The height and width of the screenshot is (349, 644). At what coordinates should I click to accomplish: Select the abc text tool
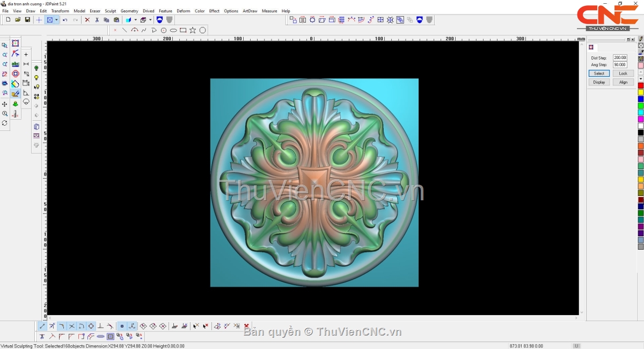(15, 64)
